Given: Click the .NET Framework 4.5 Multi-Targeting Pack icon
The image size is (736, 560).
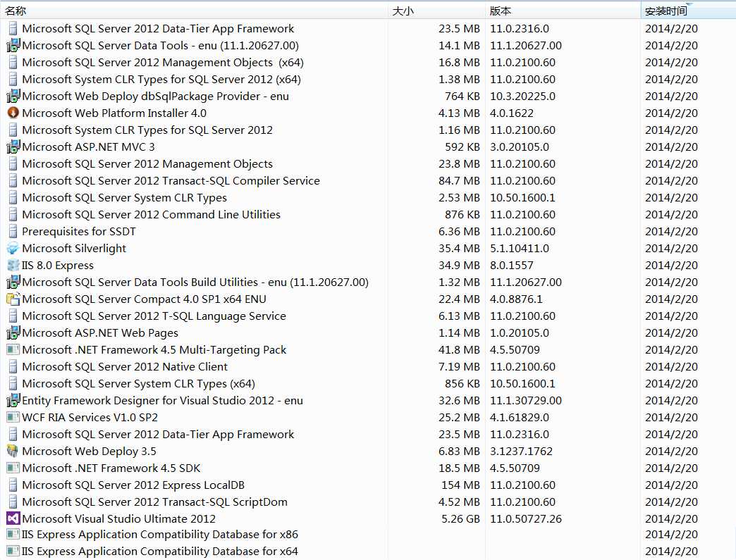Looking at the screenshot, I should coord(13,349).
